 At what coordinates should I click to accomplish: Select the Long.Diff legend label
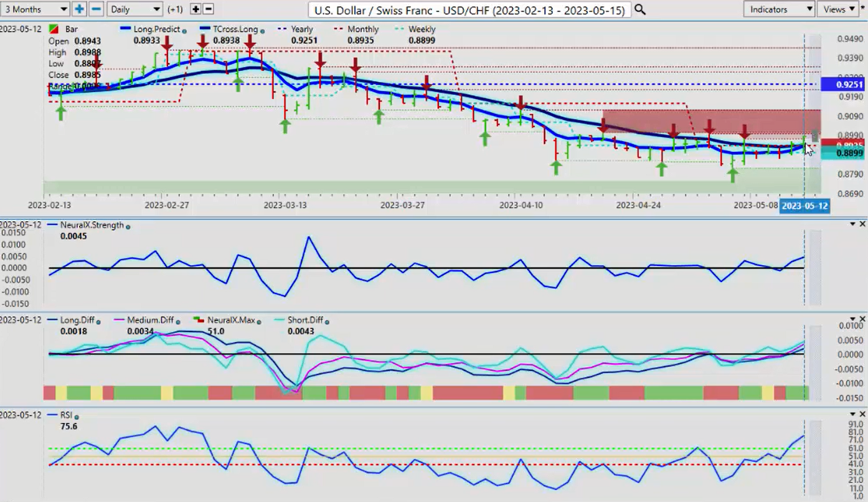coord(78,320)
